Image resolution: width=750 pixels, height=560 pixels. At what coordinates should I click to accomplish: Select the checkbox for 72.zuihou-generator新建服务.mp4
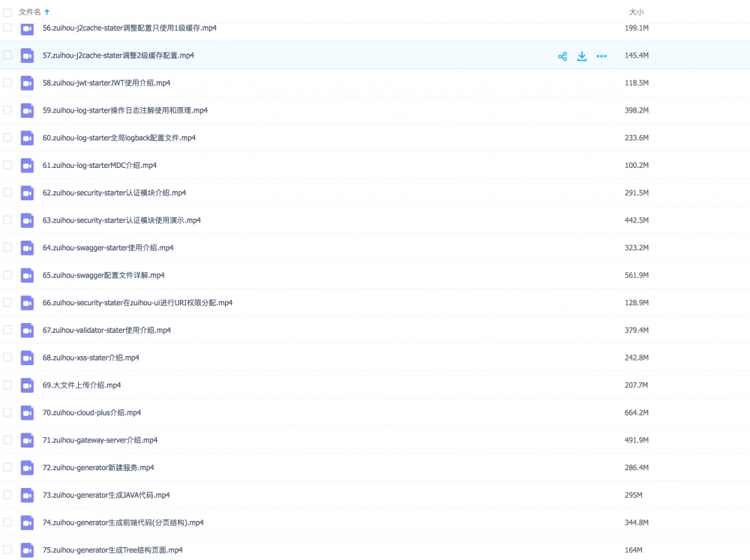[x=7, y=467]
